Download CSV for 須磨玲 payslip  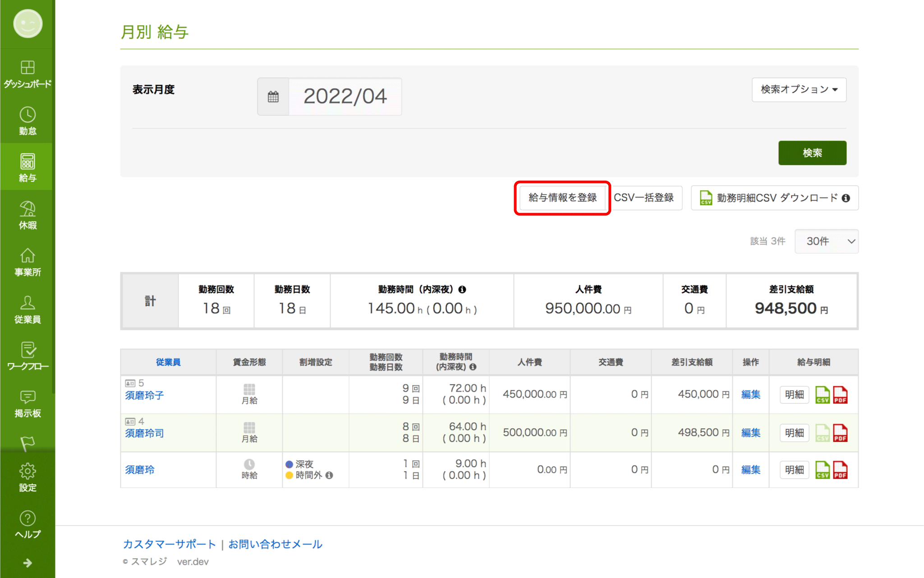(823, 470)
